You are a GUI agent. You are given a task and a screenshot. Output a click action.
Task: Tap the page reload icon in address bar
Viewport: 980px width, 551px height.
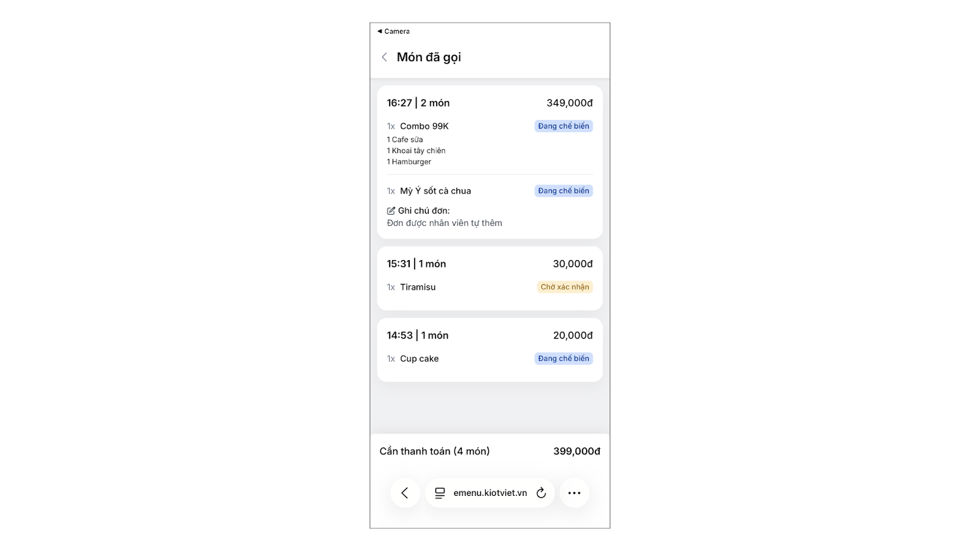click(541, 493)
